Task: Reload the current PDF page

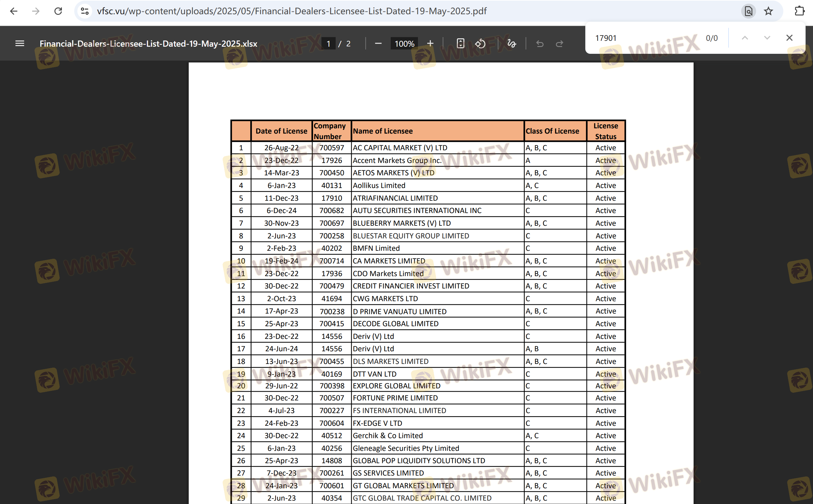Action: 58,11
